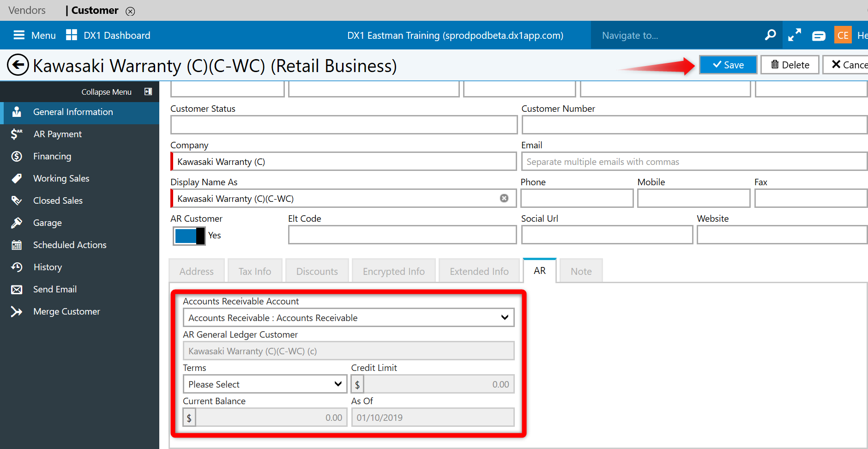The height and width of the screenshot is (449, 868).
Task: Click the Social Url input field
Action: point(607,235)
